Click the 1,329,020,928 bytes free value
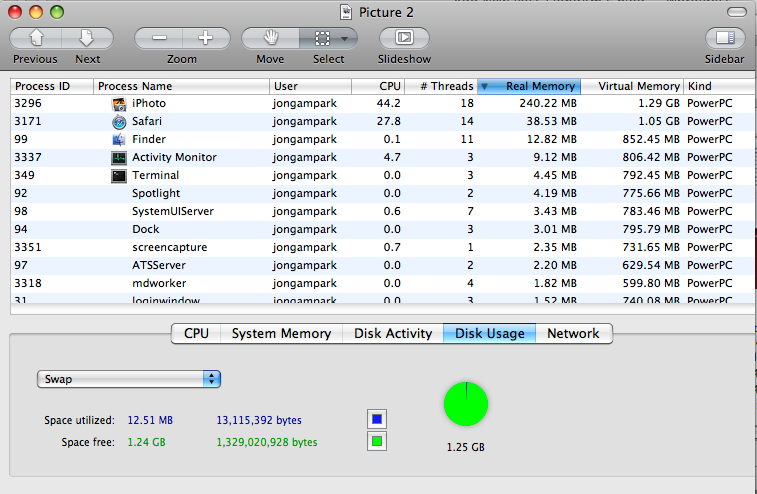 click(x=266, y=442)
